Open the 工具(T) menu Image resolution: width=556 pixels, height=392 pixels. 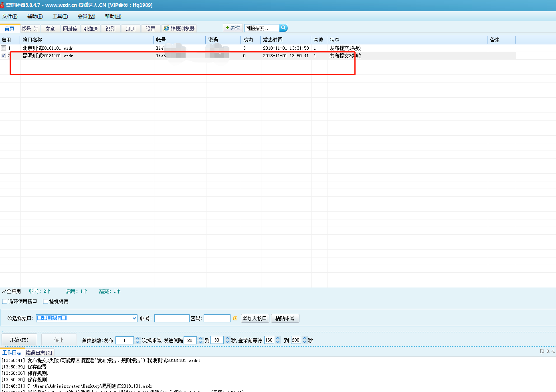(60, 16)
